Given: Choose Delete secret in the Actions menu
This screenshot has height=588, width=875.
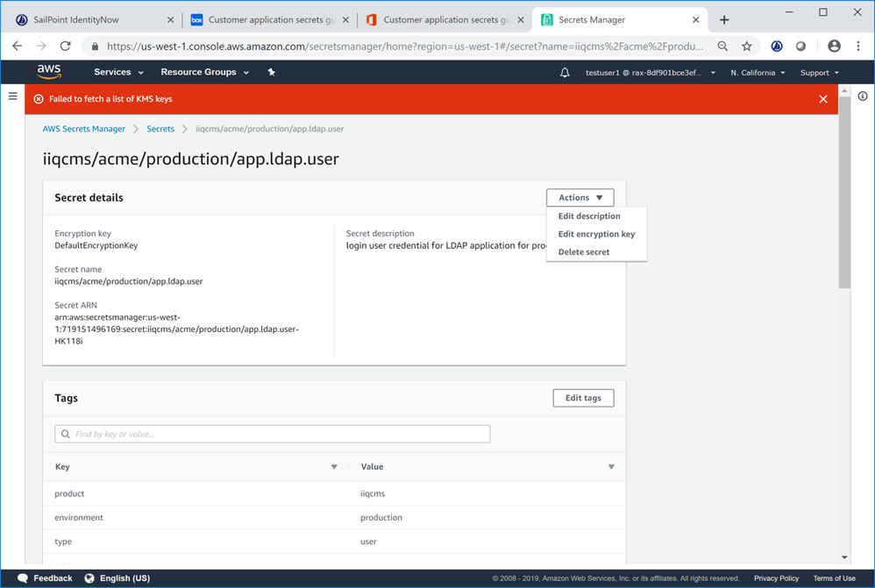Looking at the screenshot, I should pos(584,252).
